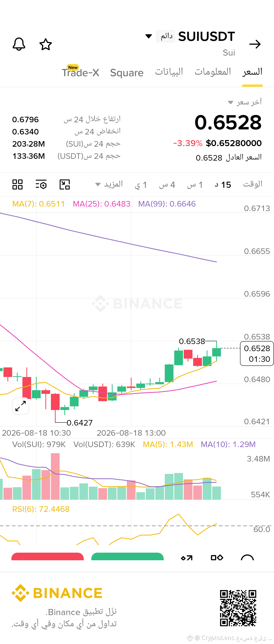Screen dimensions: 274x644
Task: Tap the volume MA(10): 1.29M label
Action: coord(228,444)
